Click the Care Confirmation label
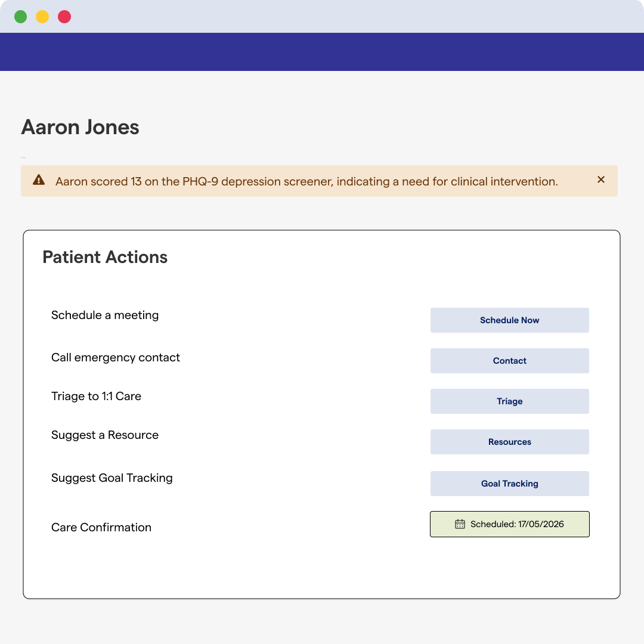 (x=101, y=527)
